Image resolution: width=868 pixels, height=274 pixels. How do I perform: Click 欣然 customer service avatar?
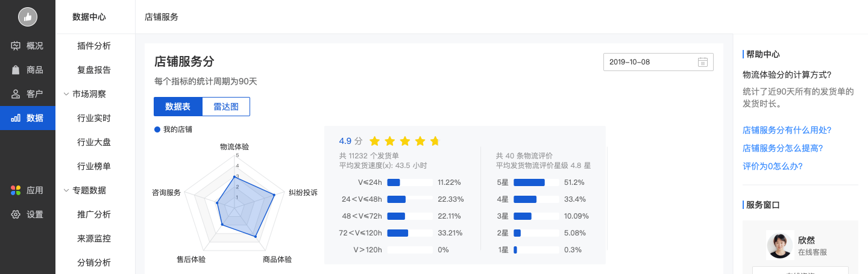tap(779, 246)
